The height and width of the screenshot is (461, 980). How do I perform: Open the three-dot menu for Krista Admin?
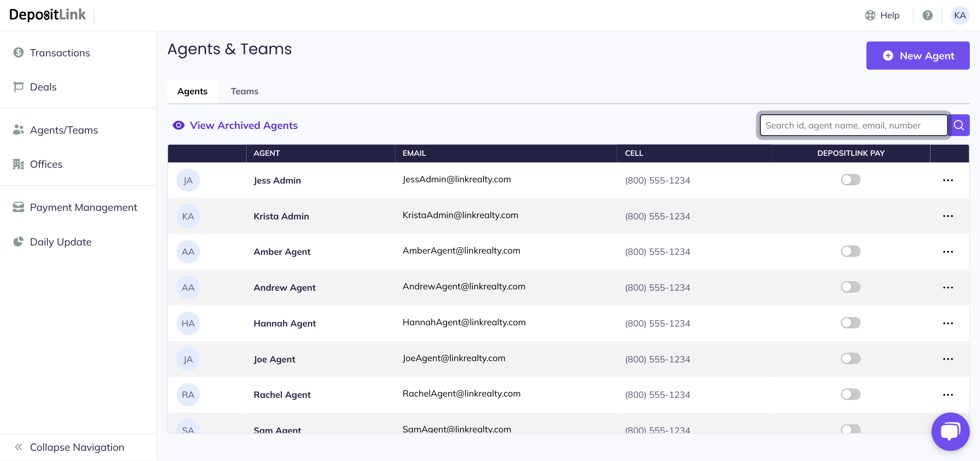(948, 216)
